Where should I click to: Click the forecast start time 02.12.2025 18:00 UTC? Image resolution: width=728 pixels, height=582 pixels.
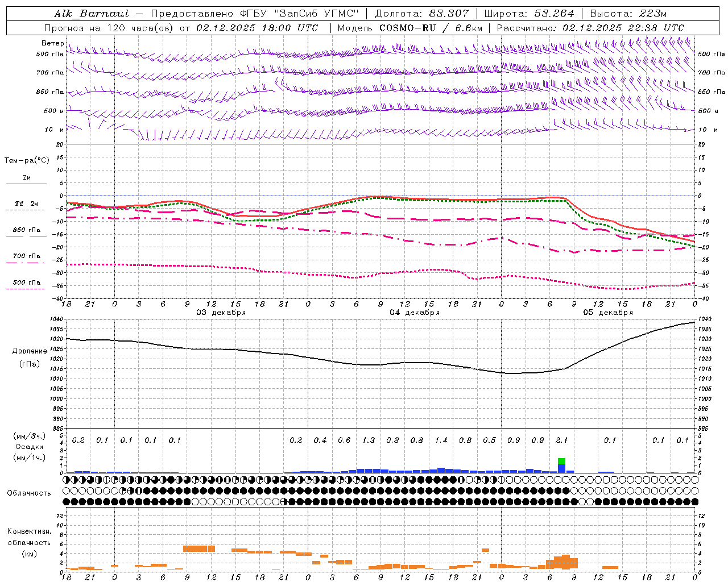(x=257, y=28)
